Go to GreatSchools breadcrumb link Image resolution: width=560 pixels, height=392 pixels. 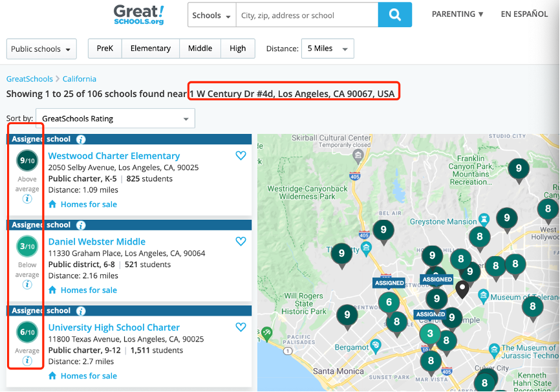pos(30,79)
